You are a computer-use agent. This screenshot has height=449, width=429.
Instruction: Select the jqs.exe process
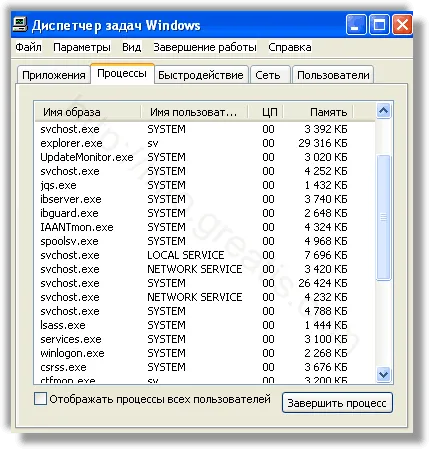(205, 185)
